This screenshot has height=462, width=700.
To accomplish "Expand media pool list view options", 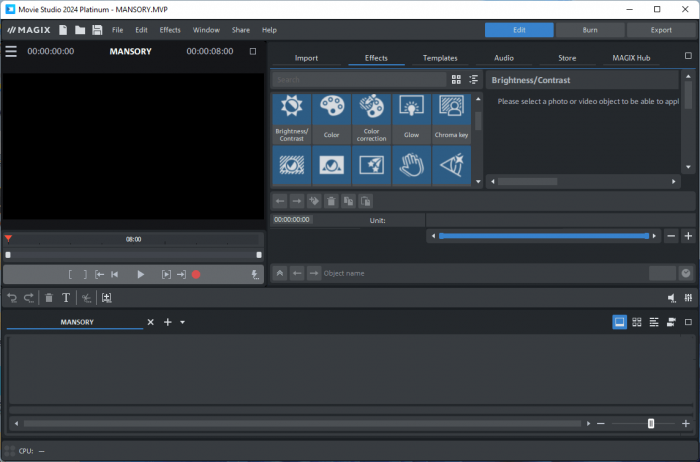I will (x=474, y=79).
